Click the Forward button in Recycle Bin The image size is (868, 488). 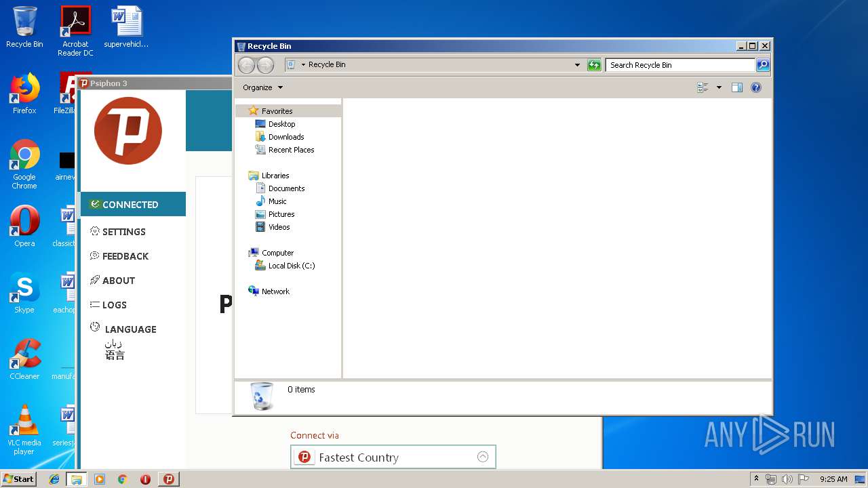click(x=266, y=65)
